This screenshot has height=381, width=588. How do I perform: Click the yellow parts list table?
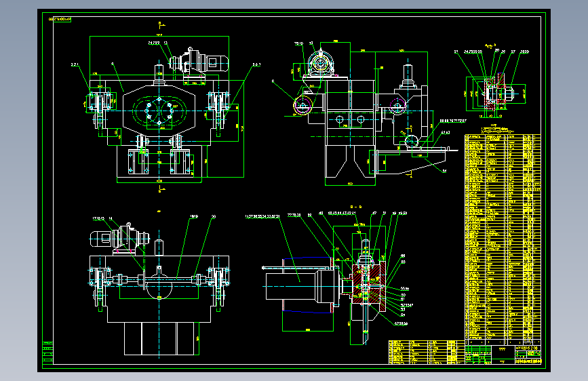503,237
